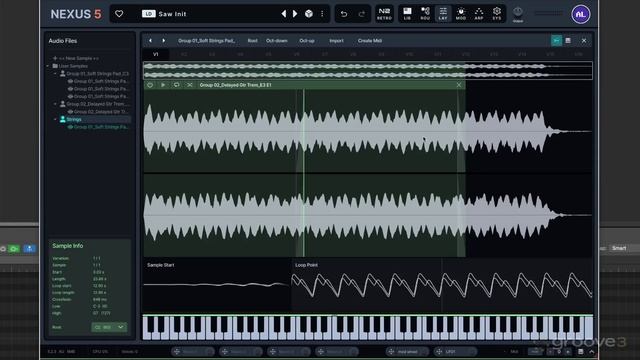Toggle eye of sample under Strings group
The image size is (640, 360).
pyautogui.click(x=70, y=127)
